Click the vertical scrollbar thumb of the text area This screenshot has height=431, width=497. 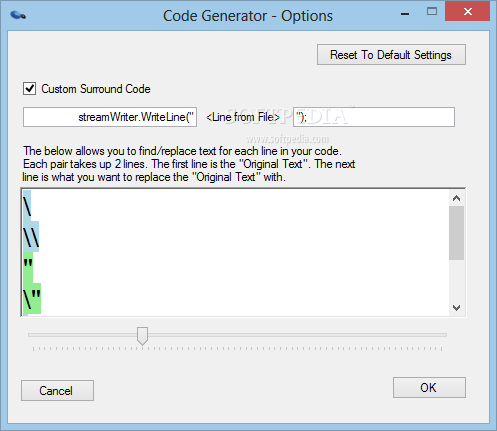456,233
